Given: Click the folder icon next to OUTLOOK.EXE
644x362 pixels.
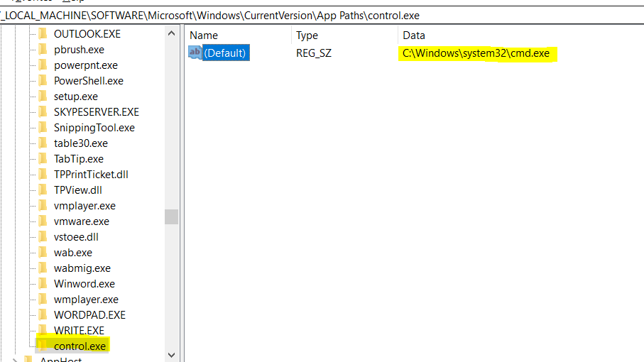Looking at the screenshot, I should point(43,34).
